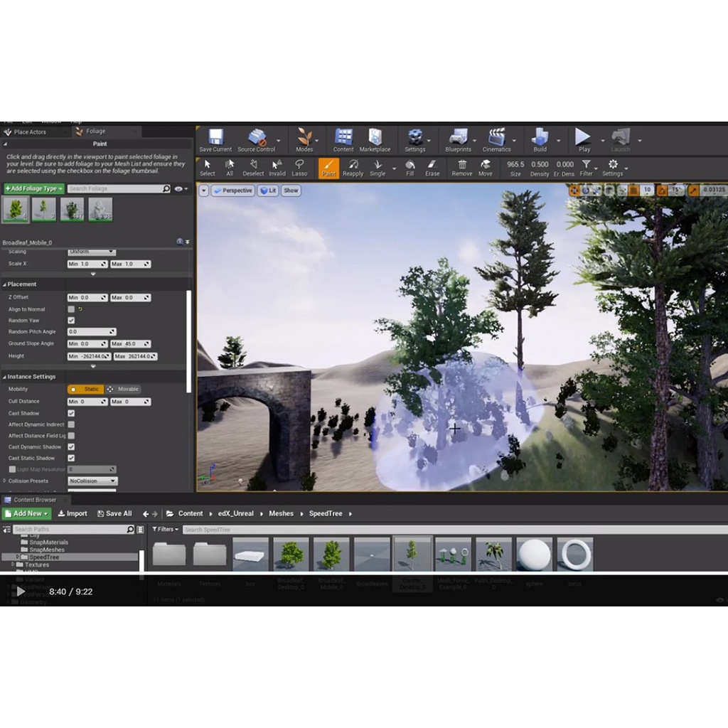Viewport: 728px width, 728px height.
Task: Click the foliage Move tool
Action: click(485, 168)
